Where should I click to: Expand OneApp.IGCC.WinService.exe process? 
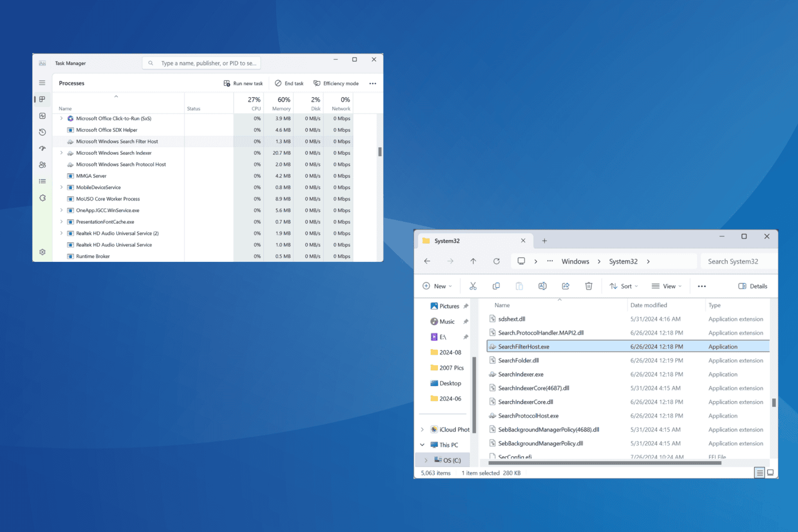(61, 210)
